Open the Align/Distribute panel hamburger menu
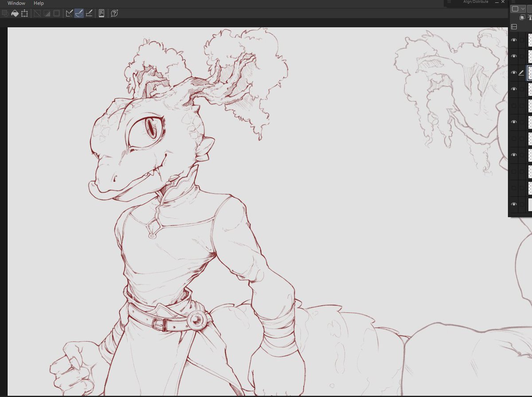 point(449,2)
